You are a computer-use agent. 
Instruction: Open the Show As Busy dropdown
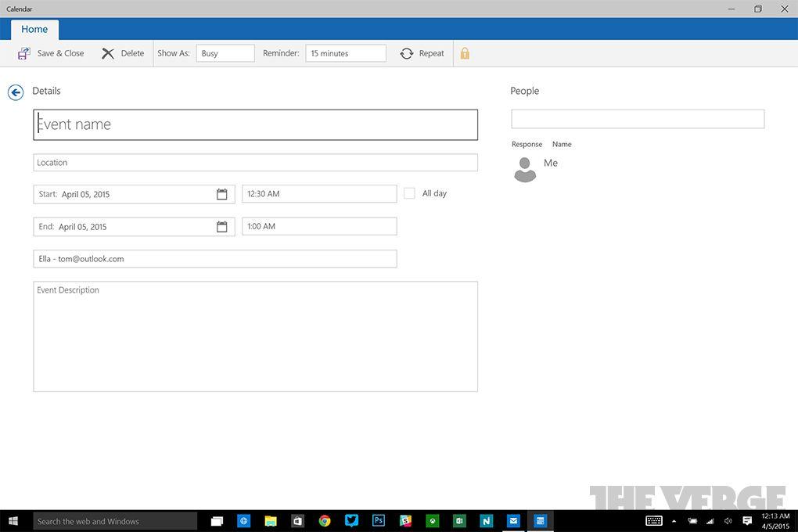coord(225,53)
